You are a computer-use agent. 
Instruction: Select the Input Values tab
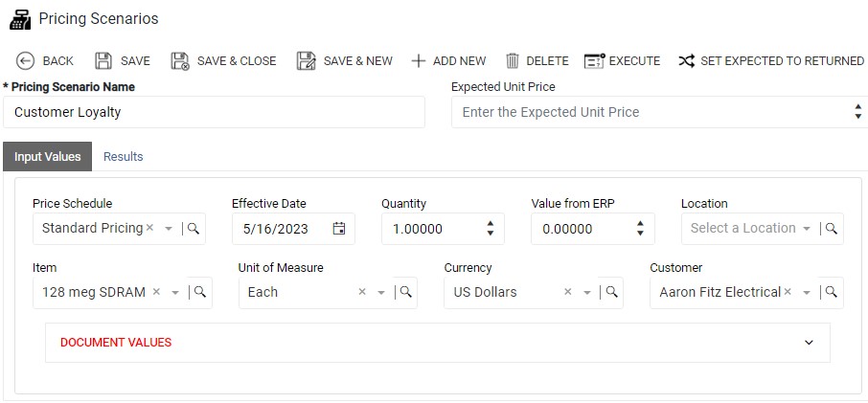coord(48,156)
